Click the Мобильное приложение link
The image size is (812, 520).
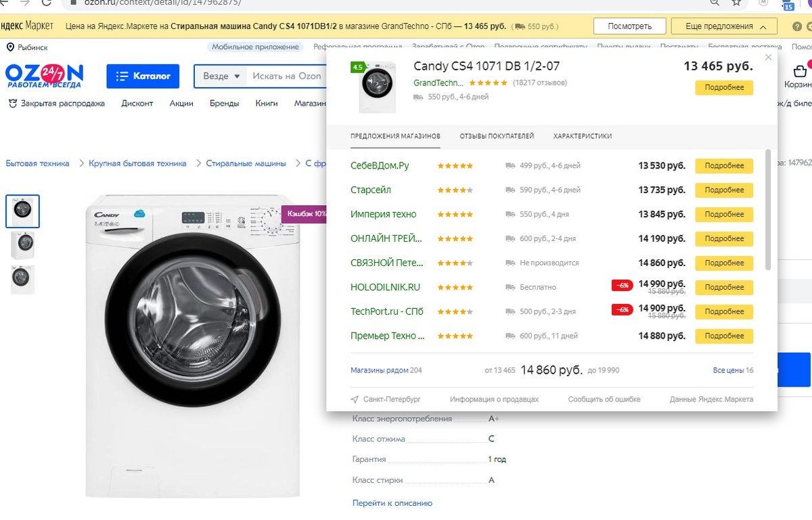255,47
